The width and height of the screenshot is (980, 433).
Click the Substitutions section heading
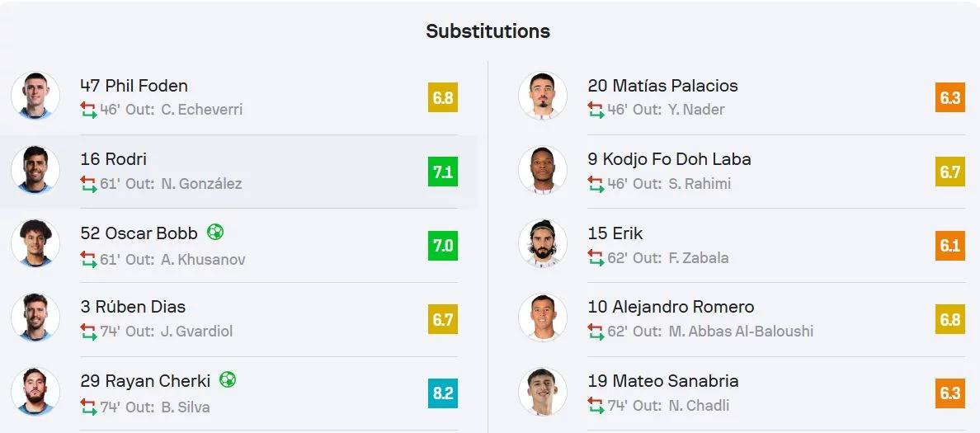488,31
